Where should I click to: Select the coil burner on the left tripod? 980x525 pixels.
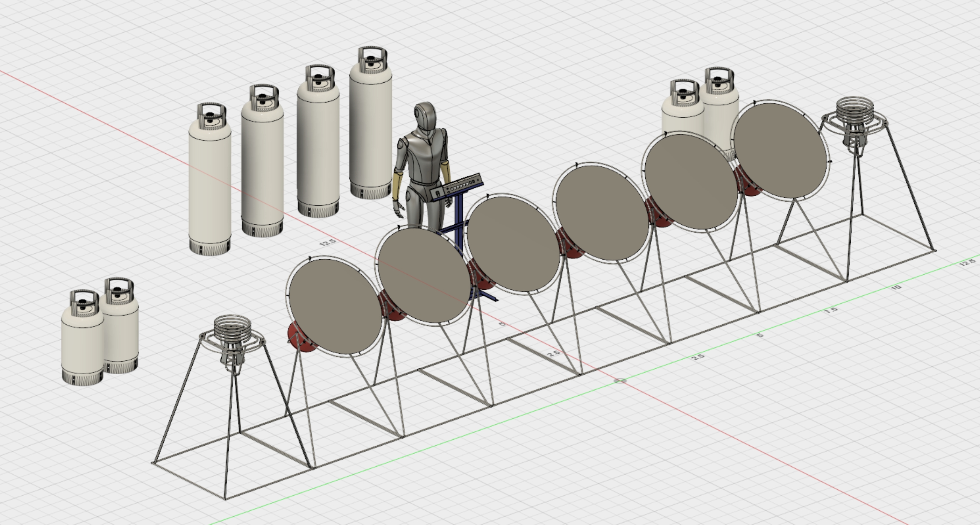click(x=233, y=330)
